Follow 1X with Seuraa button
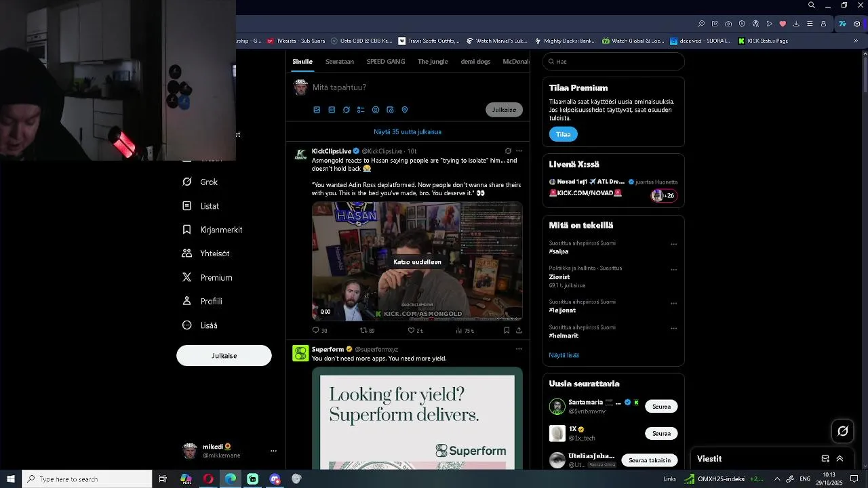Viewport: 868px width, 488px height. tap(661, 433)
